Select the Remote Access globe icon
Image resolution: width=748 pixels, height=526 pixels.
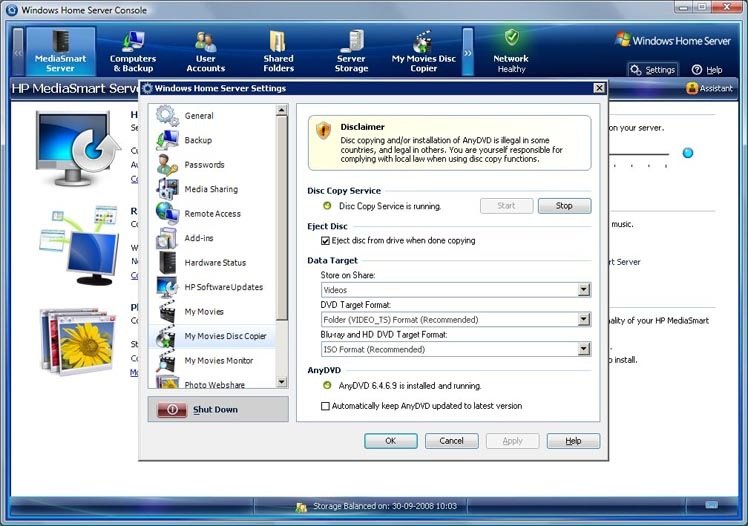pos(167,213)
